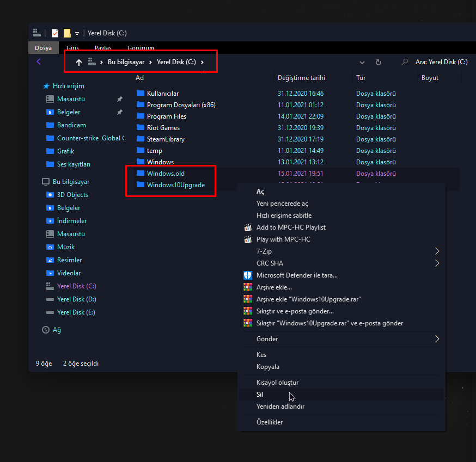476x462 pixels.
Task: Sort by the Boyut column header
Action: [430, 78]
